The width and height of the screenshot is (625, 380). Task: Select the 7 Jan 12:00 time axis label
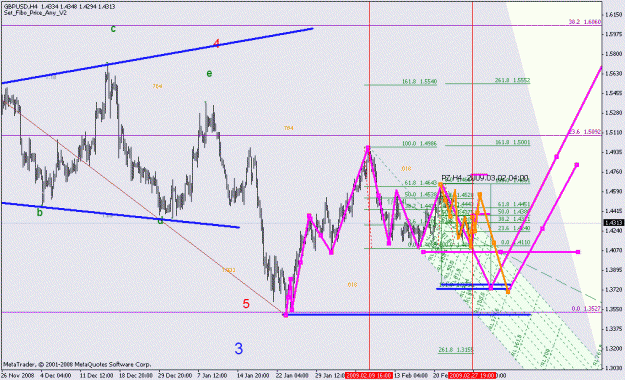[x=212, y=376]
